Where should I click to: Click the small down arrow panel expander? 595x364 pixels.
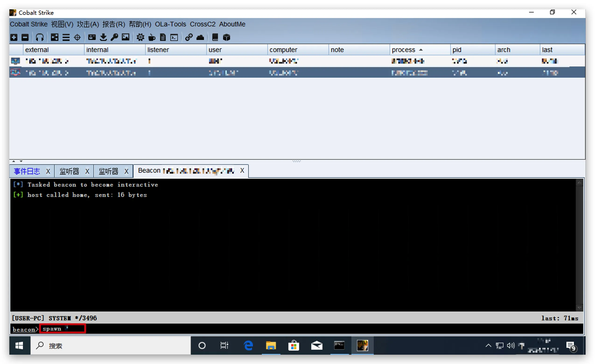(21, 161)
